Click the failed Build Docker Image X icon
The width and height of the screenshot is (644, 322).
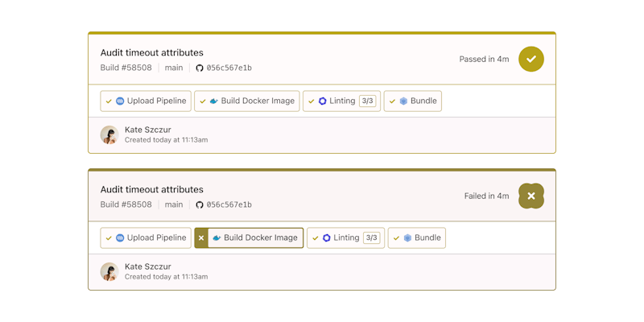coord(201,238)
